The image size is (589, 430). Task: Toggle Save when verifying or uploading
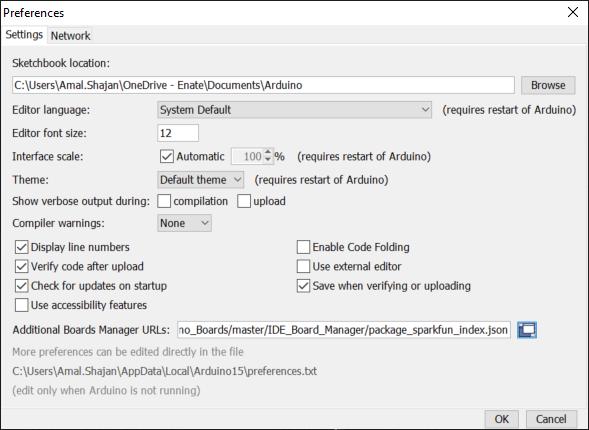pos(303,286)
